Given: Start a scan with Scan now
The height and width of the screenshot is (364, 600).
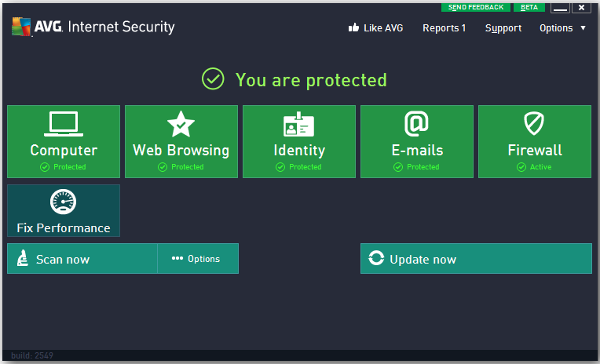Looking at the screenshot, I should 82,258.
